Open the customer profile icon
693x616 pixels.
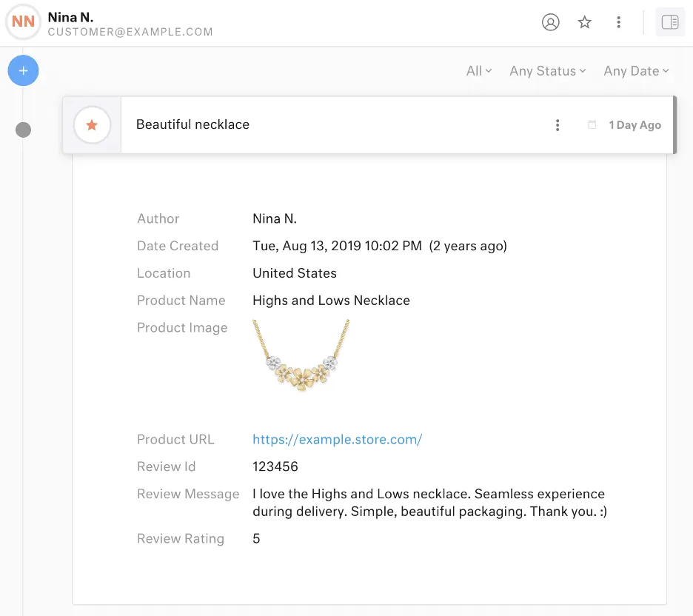pyautogui.click(x=550, y=22)
